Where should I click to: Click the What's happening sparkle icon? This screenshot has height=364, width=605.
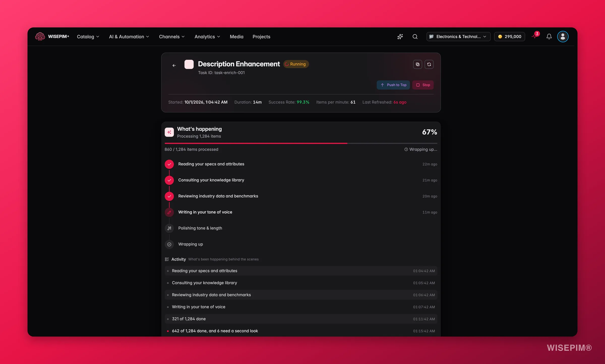click(169, 132)
